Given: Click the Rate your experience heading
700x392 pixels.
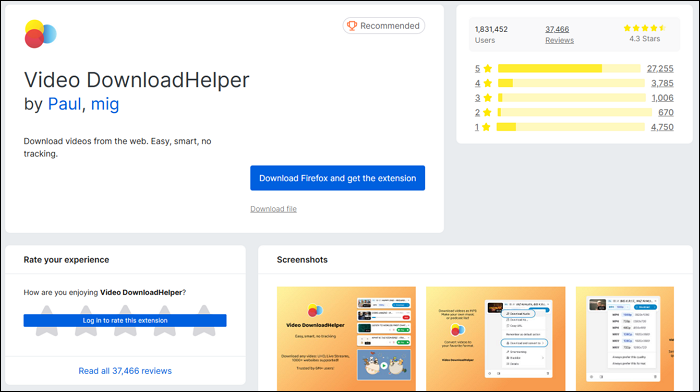Looking at the screenshot, I should tap(66, 260).
